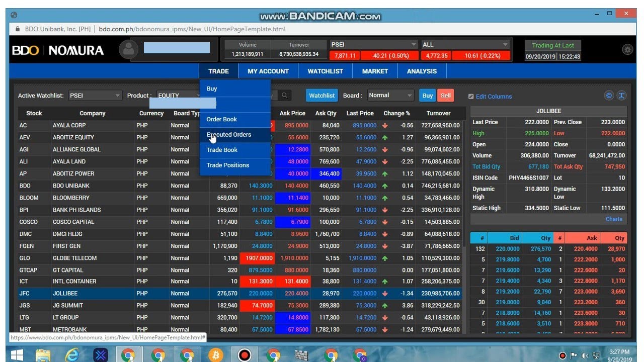Select the JFC JOLLIBEE stock row
Image resolution: width=644 pixels, height=362 pixels.
pyautogui.click(x=240, y=294)
